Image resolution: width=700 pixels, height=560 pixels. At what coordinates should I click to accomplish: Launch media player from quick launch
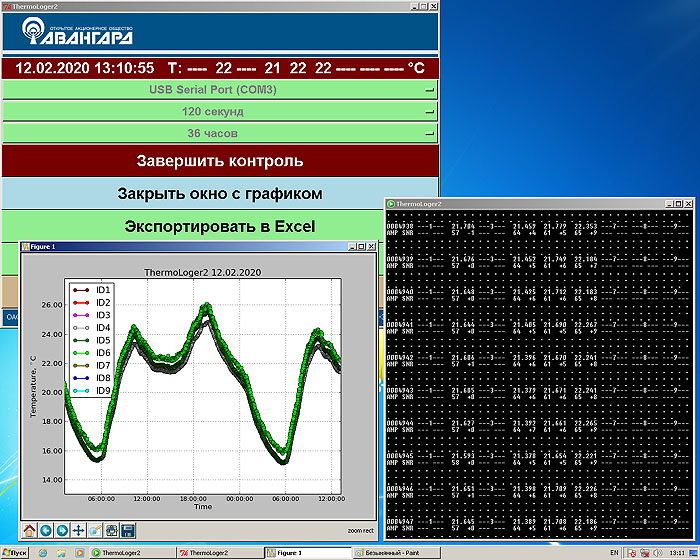(79, 553)
